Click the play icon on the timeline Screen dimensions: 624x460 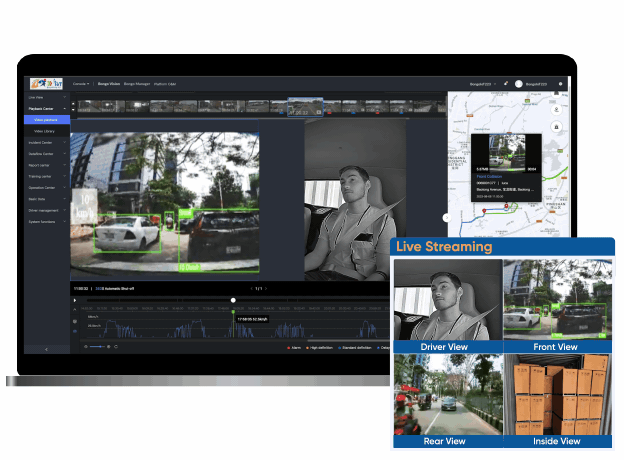click(74, 300)
